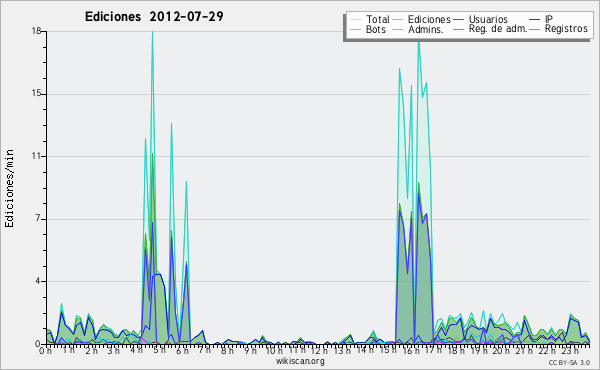Click the orange Bots legend color line
600x370 pixels.
(x=355, y=29)
